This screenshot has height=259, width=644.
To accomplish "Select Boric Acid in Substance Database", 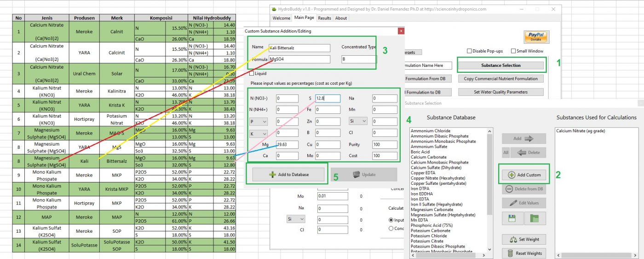I will [x=420, y=152].
